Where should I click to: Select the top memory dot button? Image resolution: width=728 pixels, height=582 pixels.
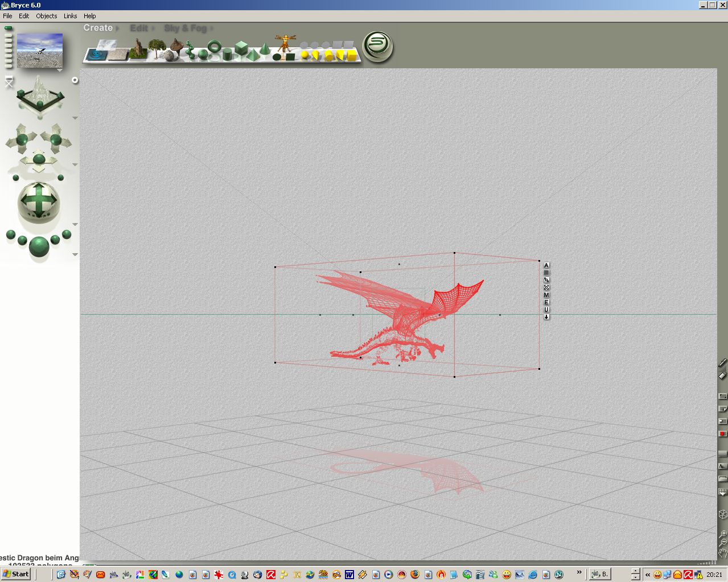pos(9,28)
